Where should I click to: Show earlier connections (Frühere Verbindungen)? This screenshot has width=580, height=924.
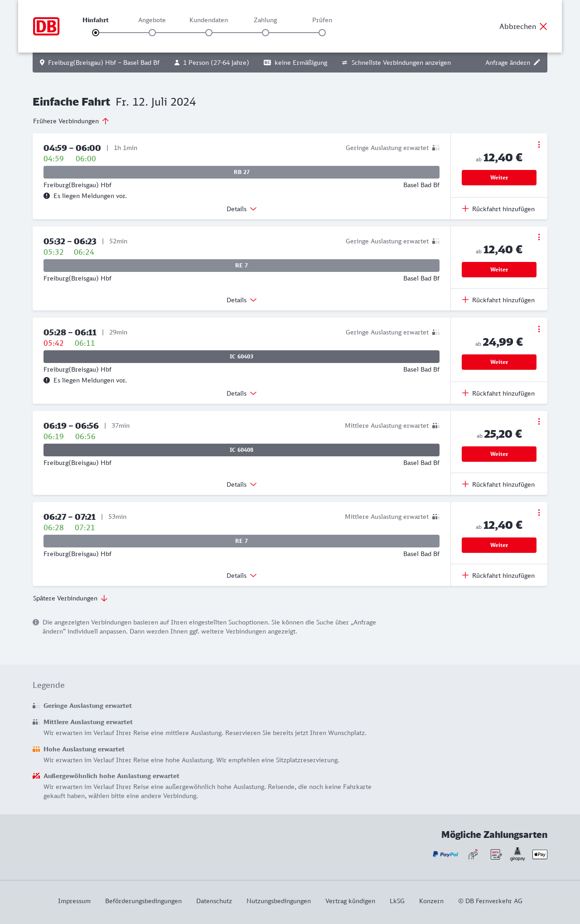pyautogui.click(x=71, y=121)
